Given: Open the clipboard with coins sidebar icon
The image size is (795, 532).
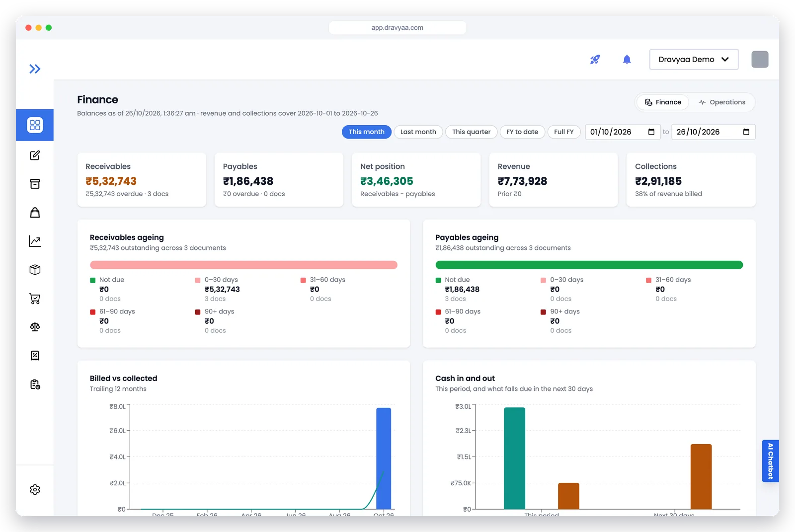Looking at the screenshot, I should [35, 384].
